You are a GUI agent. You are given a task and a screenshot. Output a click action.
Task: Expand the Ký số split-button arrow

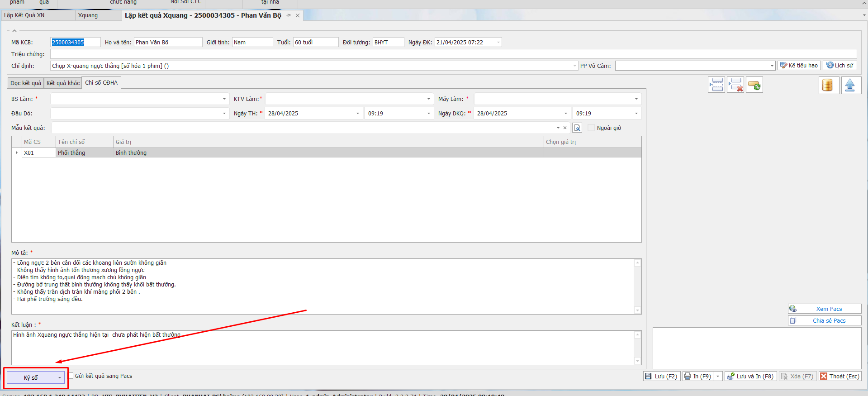tap(60, 377)
